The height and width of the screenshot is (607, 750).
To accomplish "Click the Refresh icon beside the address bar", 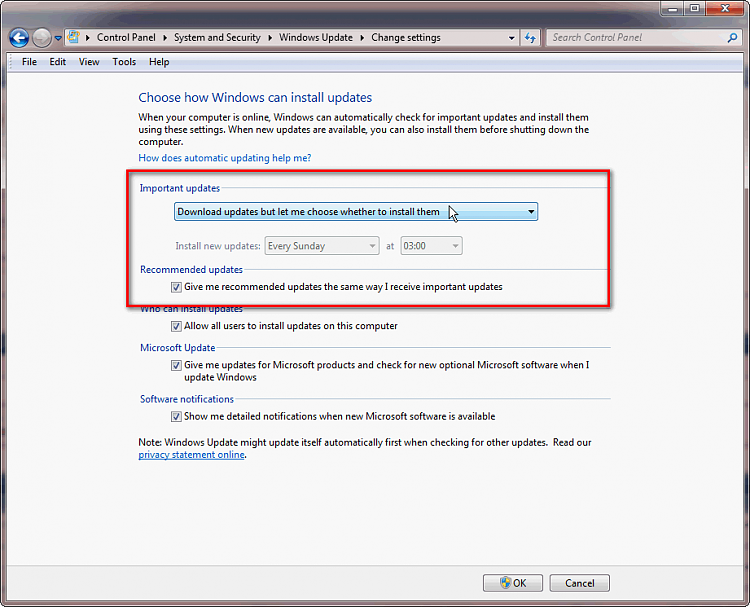I will pos(530,37).
